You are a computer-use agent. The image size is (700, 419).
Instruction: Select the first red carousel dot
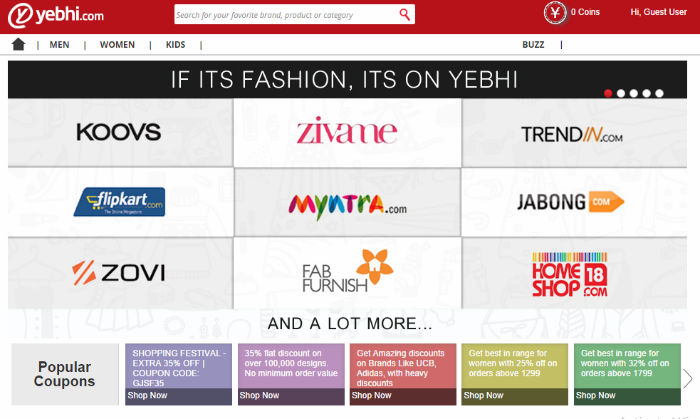coord(608,93)
